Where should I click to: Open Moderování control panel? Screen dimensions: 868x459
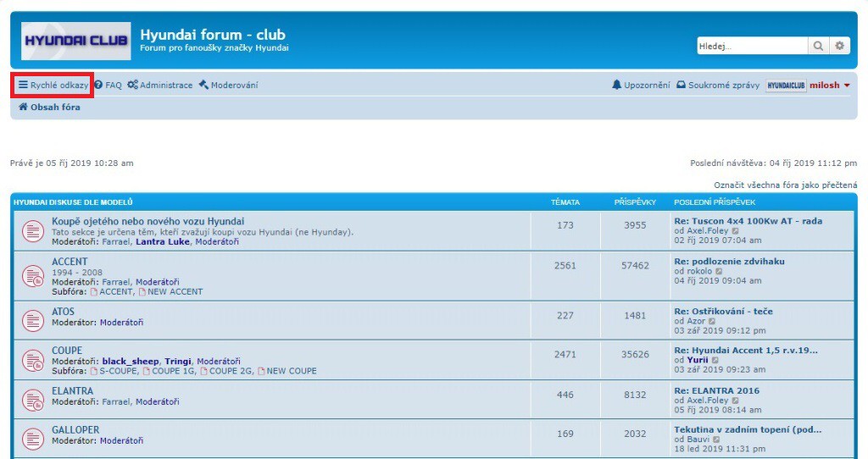pos(229,86)
